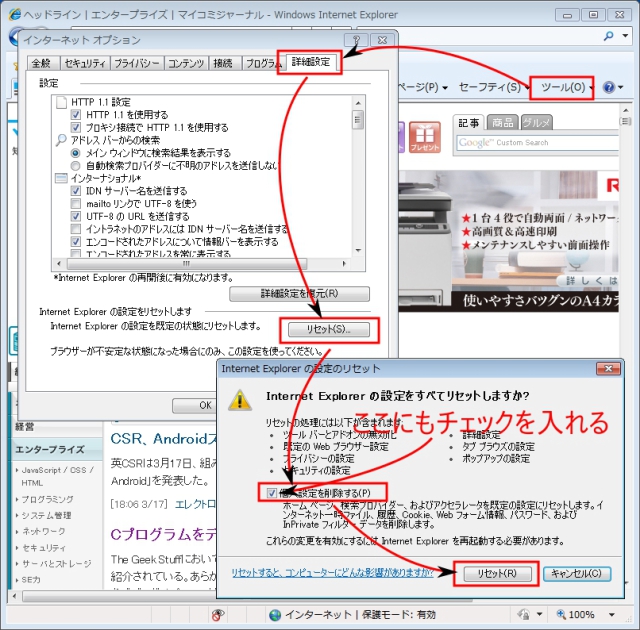Screen dimensions: 640x630
Task: Open the zoom level 100% dropdown arrow
Action: [612, 615]
